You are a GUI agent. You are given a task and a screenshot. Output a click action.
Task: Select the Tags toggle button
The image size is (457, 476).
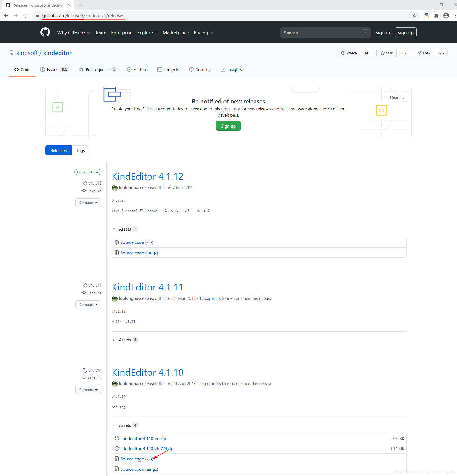81,150
